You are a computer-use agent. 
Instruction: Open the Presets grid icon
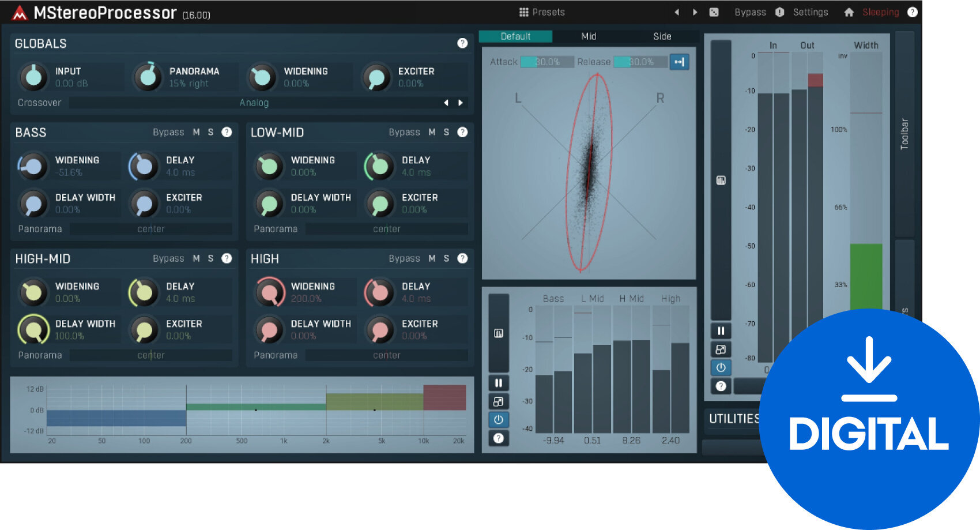[x=523, y=12]
